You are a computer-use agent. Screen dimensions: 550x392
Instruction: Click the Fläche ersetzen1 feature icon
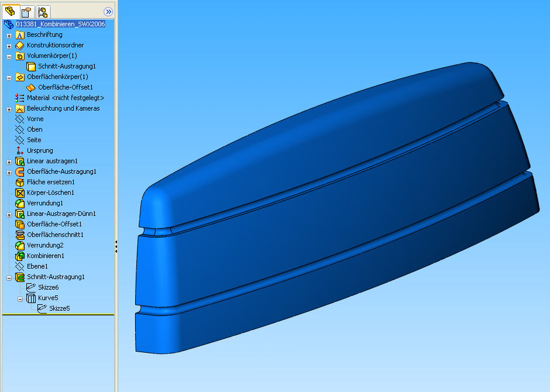20,182
